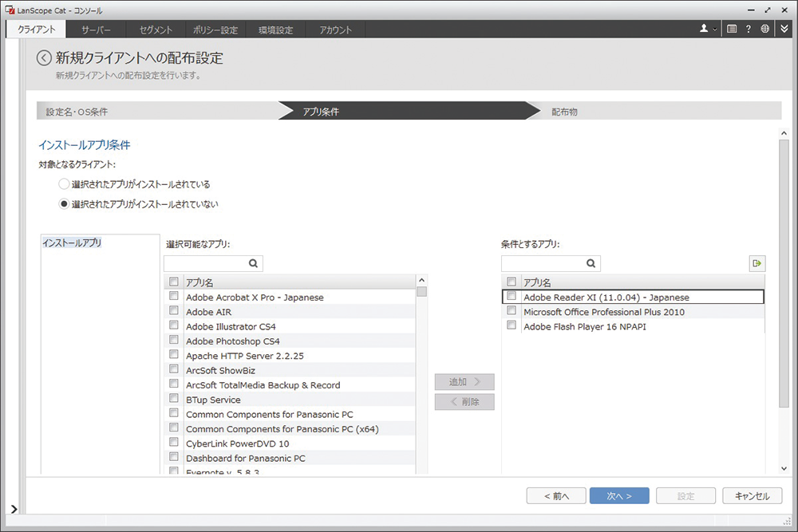Check BTup Service checkbox
The height and width of the screenshot is (532, 798).
click(174, 398)
